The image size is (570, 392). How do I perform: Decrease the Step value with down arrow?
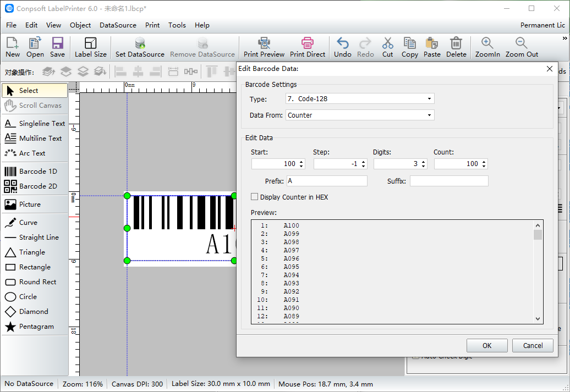click(364, 166)
